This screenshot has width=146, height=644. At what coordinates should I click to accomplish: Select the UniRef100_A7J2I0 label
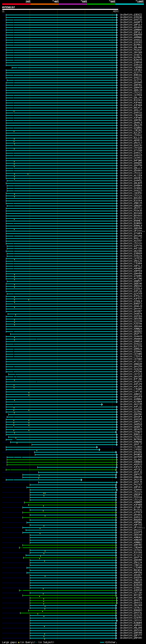click(131, 361)
